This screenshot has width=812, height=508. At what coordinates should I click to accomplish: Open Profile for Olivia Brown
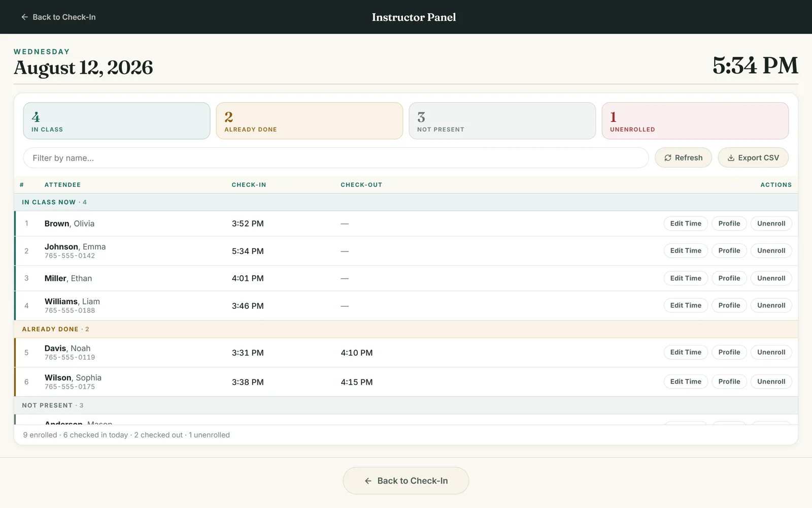pyautogui.click(x=729, y=224)
